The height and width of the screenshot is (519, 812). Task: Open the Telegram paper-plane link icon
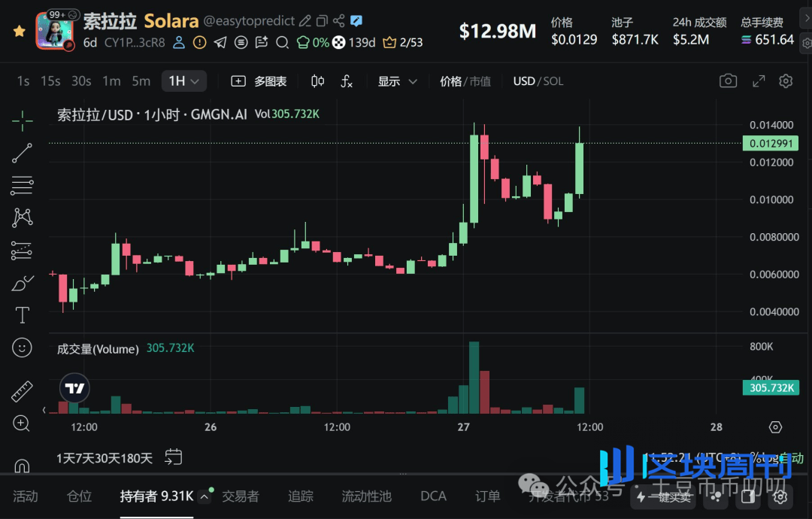pyautogui.click(x=220, y=43)
